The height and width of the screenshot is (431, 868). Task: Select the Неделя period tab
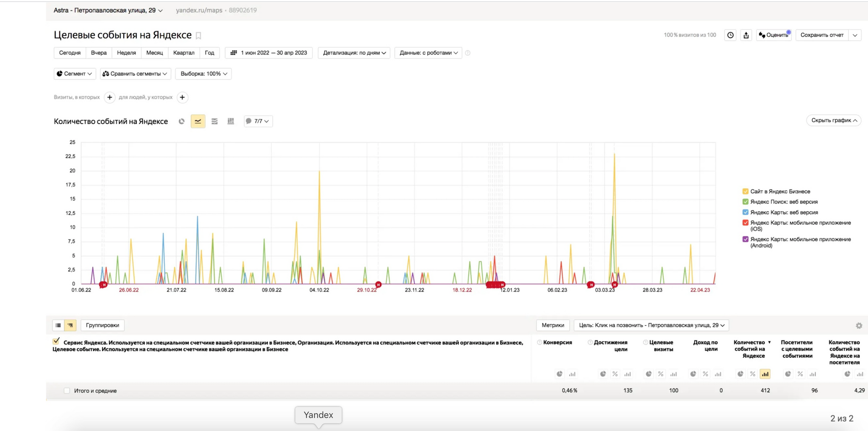(x=126, y=53)
